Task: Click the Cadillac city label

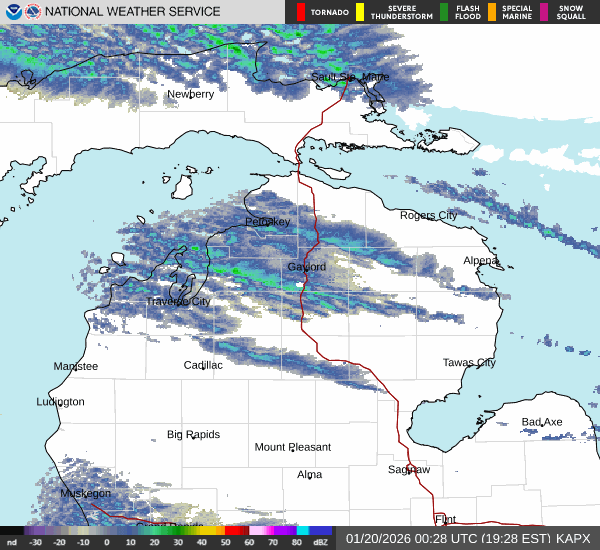Action: click(203, 365)
